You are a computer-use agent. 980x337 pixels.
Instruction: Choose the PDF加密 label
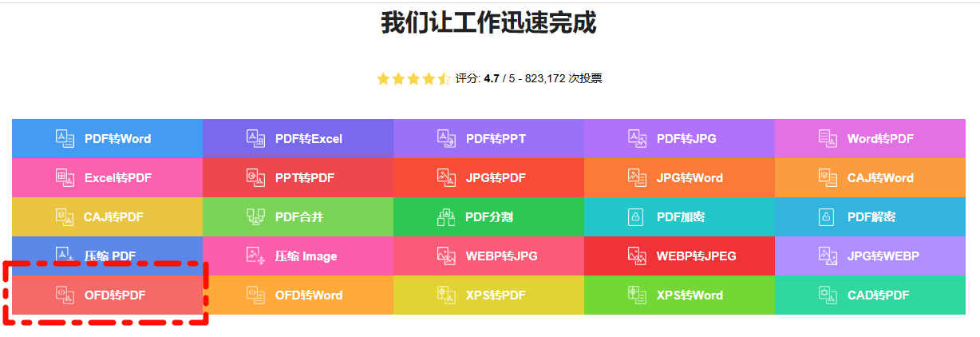[681, 216]
